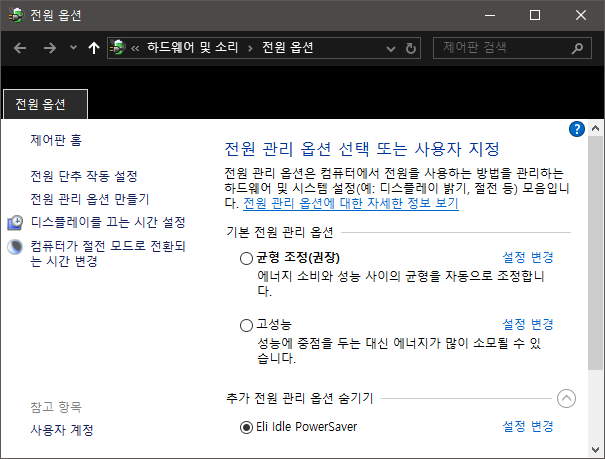The height and width of the screenshot is (459, 605).
Task: Click the 전원 관리 옵션 선택 또는 사용자 지정 heading
Action: [362, 149]
